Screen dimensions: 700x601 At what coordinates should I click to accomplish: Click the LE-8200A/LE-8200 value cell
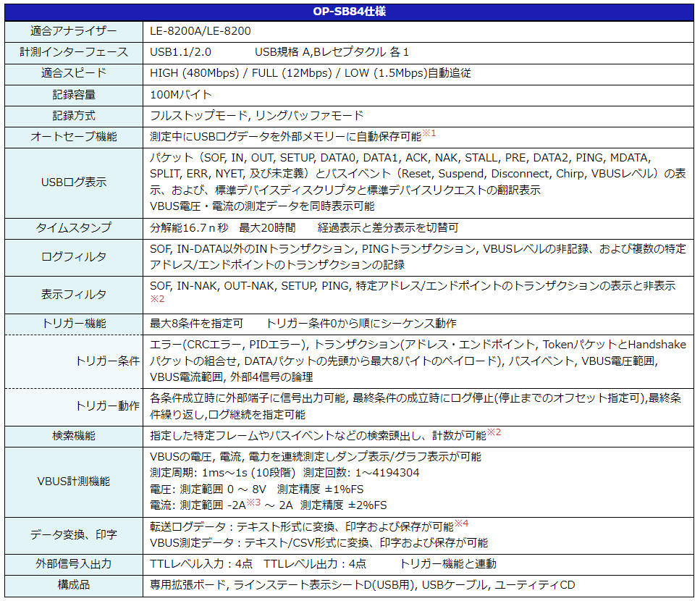click(418, 31)
